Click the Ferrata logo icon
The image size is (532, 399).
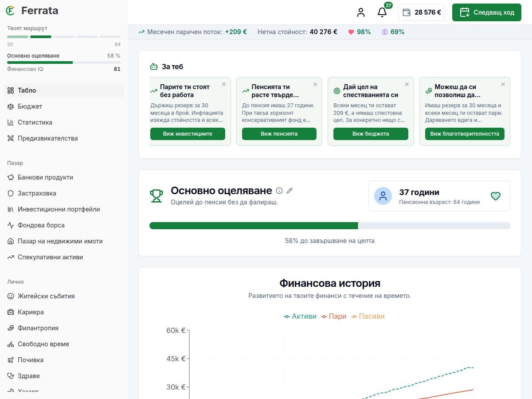pyautogui.click(x=11, y=11)
